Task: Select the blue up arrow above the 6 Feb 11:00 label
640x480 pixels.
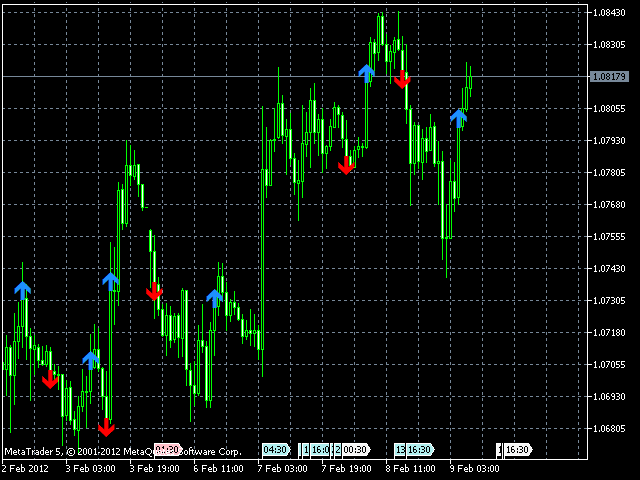Action: click(x=214, y=298)
